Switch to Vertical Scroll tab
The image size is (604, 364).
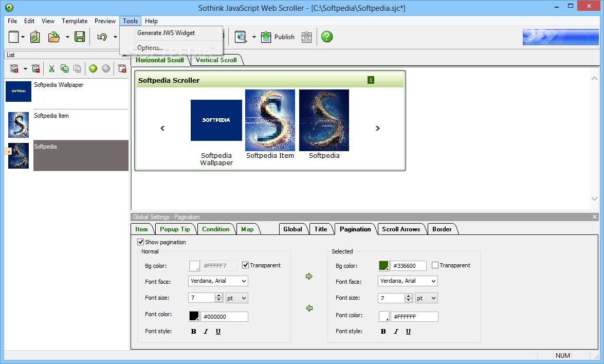coord(216,60)
